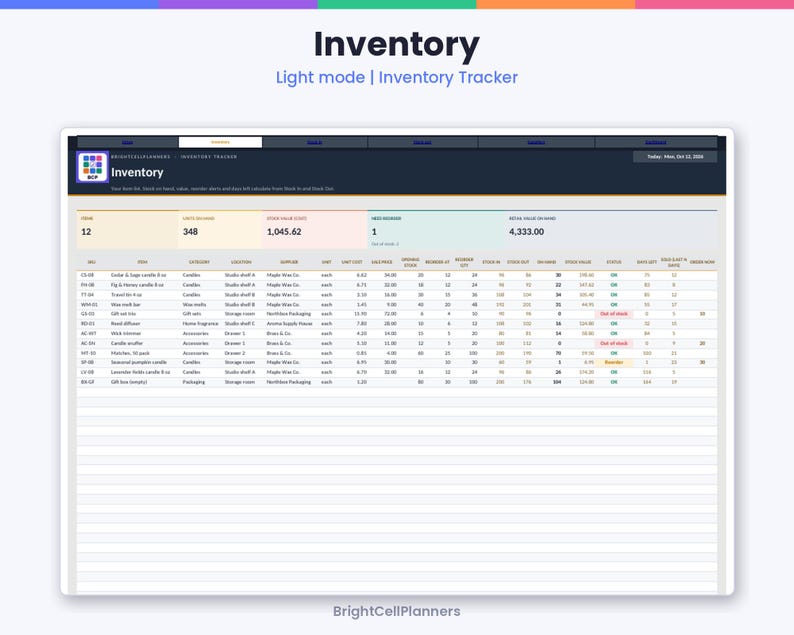Click the Item column header
This screenshot has width=794, height=635.
[x=142, y=262]
